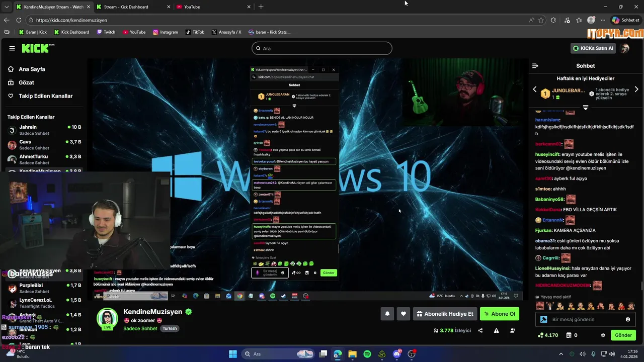Open a new browser tab

coord(261,7)
